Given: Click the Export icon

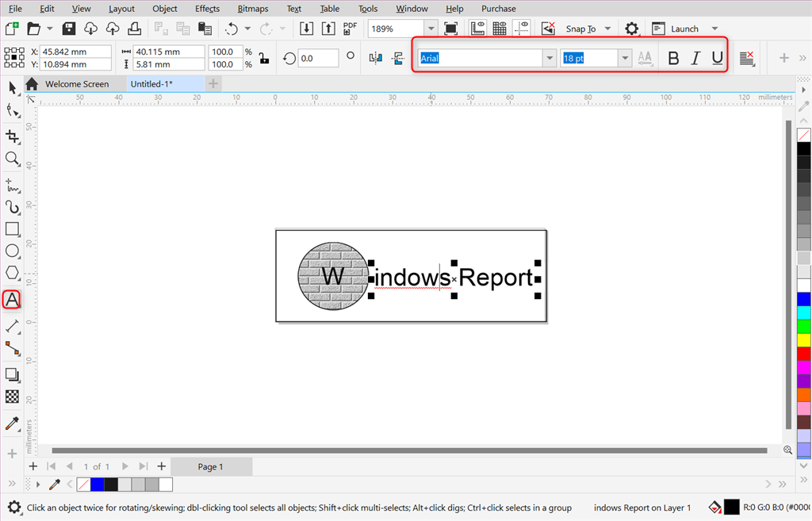Looking at the screenshot, I should click(x=328, y=29).
